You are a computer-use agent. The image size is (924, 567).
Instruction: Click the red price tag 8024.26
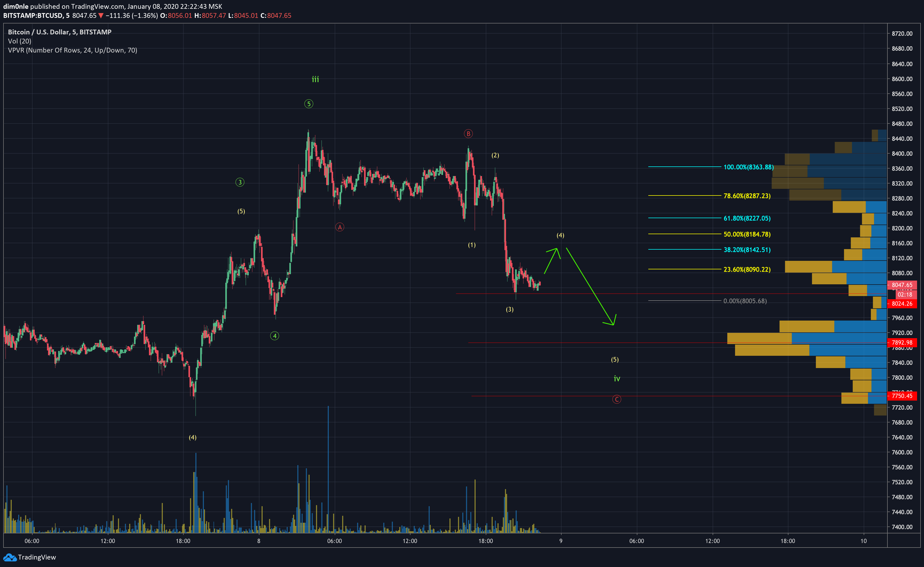(902, 304)
